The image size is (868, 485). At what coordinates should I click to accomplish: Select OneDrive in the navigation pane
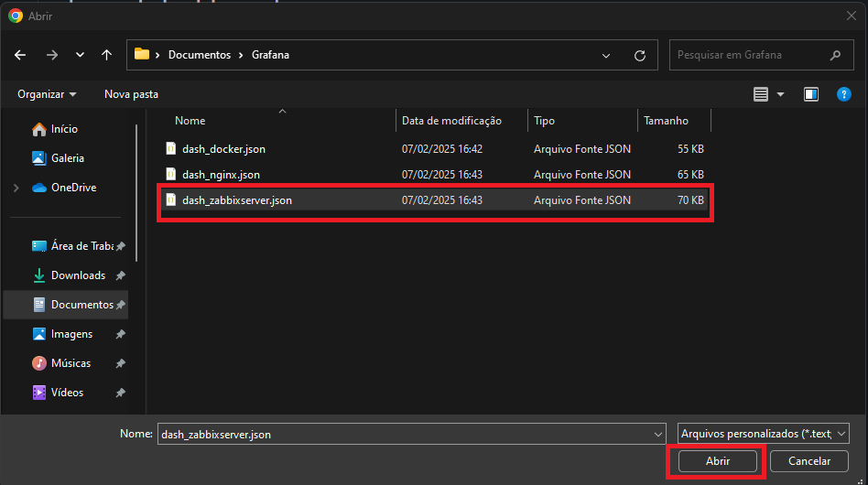73,188
